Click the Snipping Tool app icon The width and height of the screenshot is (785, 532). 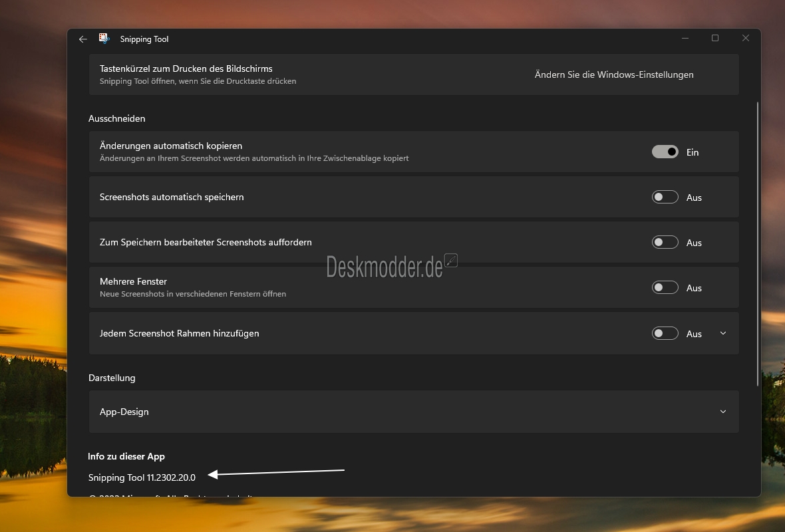[104, 39]
